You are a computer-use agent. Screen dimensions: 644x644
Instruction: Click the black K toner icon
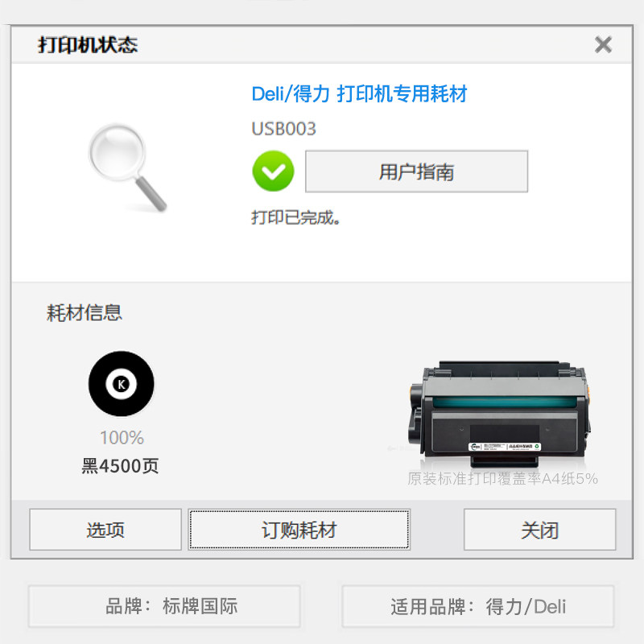click(x=122, y=384)
